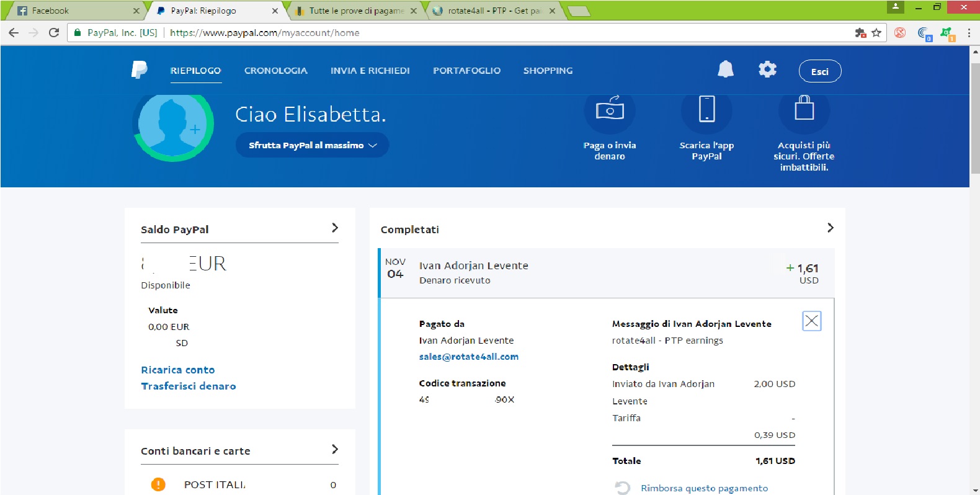
Task: Click the profile photo avatar
Action: tap(174, 126)
